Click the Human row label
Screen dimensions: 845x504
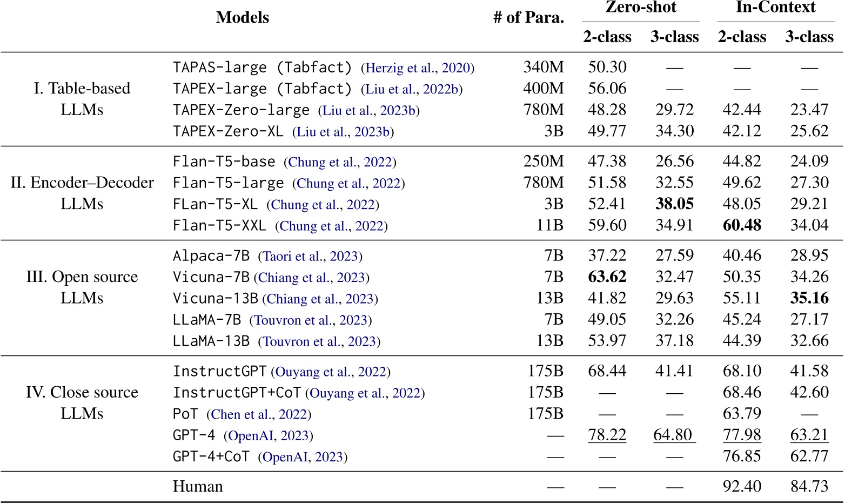pos(197,486)
